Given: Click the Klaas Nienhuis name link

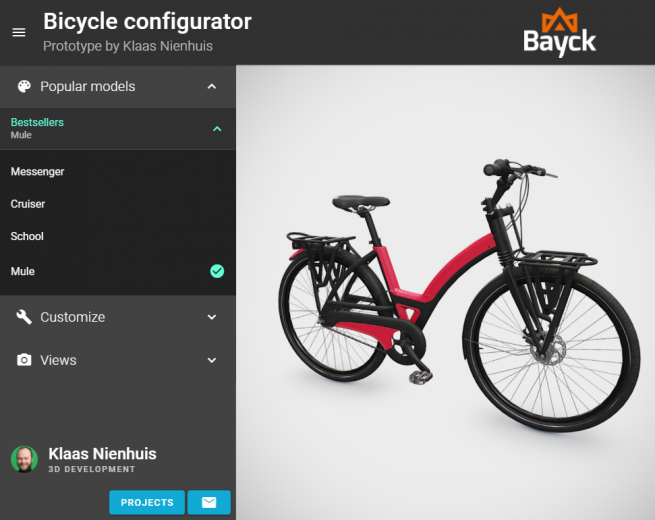Looking at the screenshot, I should pyautogui.click(x=102, y=454).
